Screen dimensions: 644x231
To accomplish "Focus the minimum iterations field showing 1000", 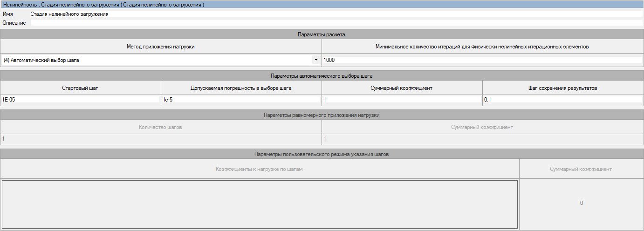I will (x=482, y=60).
